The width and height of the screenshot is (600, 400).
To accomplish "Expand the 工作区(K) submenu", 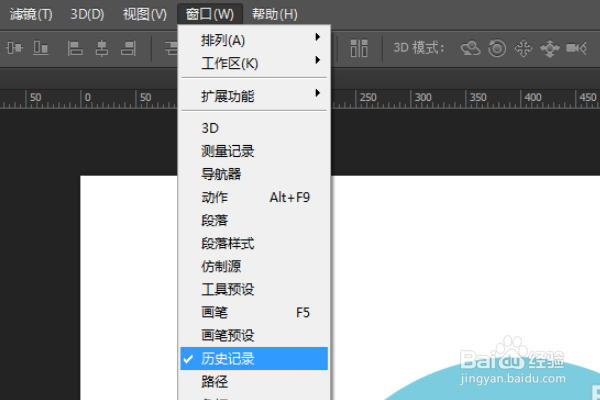I will point(254,63).
